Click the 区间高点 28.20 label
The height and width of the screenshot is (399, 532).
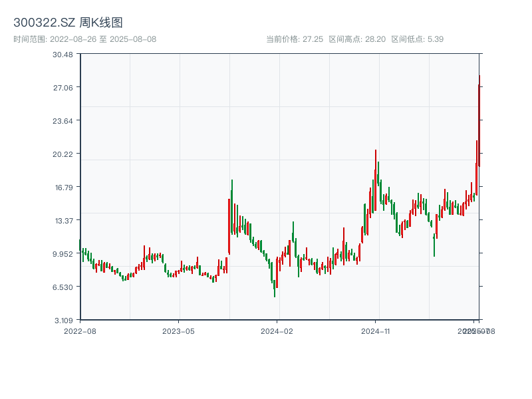click(x=357, y=39)
